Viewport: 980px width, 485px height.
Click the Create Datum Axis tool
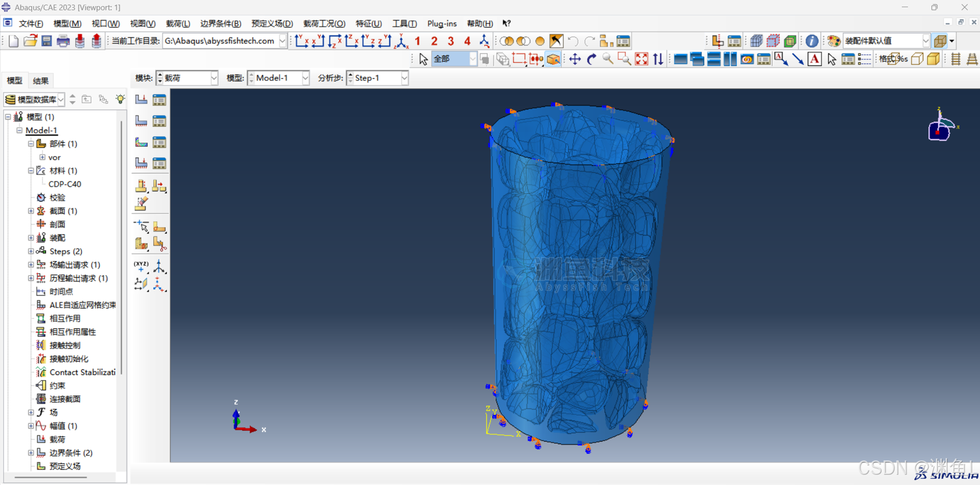[159, 267]
